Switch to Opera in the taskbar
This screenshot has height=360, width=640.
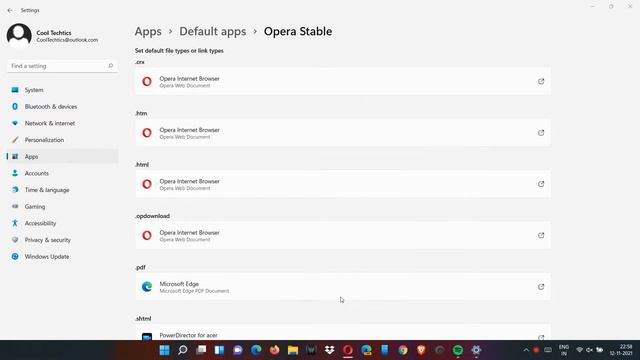348,350
